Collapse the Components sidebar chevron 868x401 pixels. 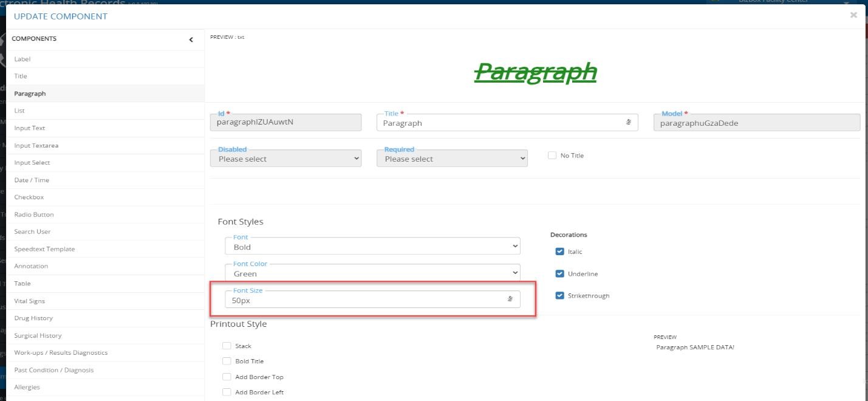191,39
